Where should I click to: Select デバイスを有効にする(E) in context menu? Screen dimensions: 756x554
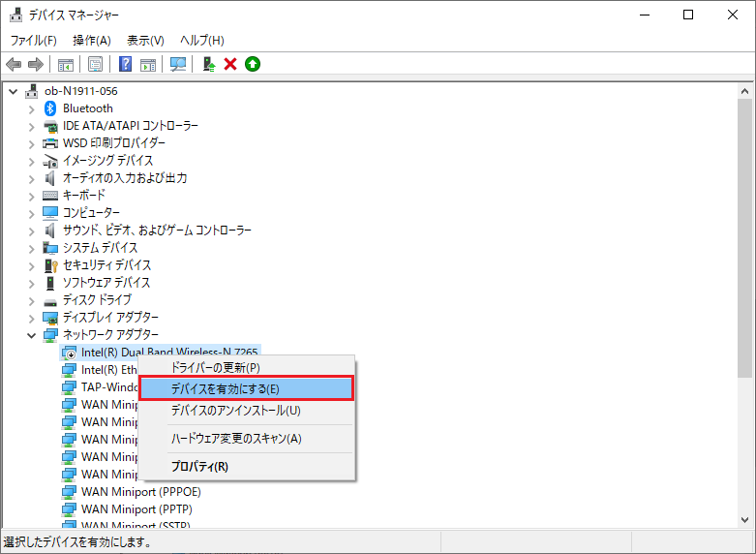(x=246, y=388)
